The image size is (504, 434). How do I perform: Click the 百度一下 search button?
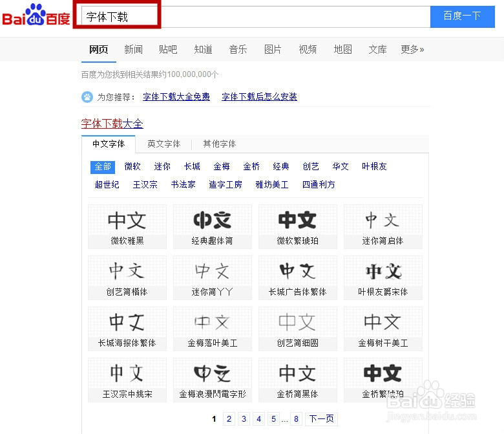462,16
